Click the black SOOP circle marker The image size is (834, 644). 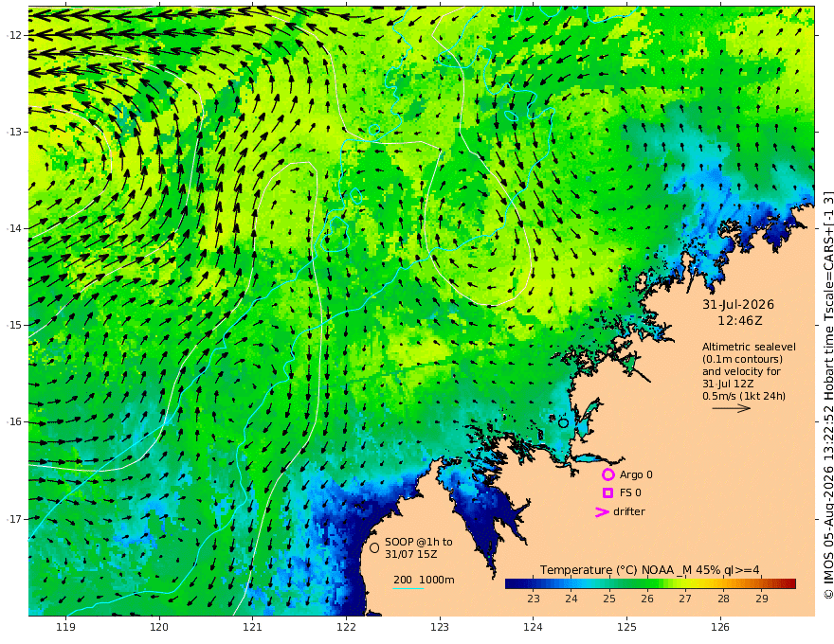374,547
